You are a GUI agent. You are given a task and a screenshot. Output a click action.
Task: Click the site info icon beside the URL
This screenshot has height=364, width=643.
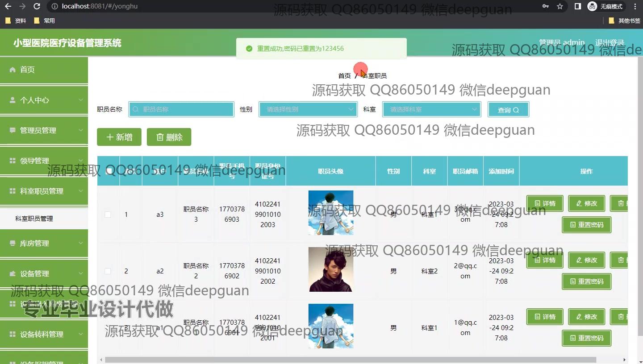(x=54, y=6)
